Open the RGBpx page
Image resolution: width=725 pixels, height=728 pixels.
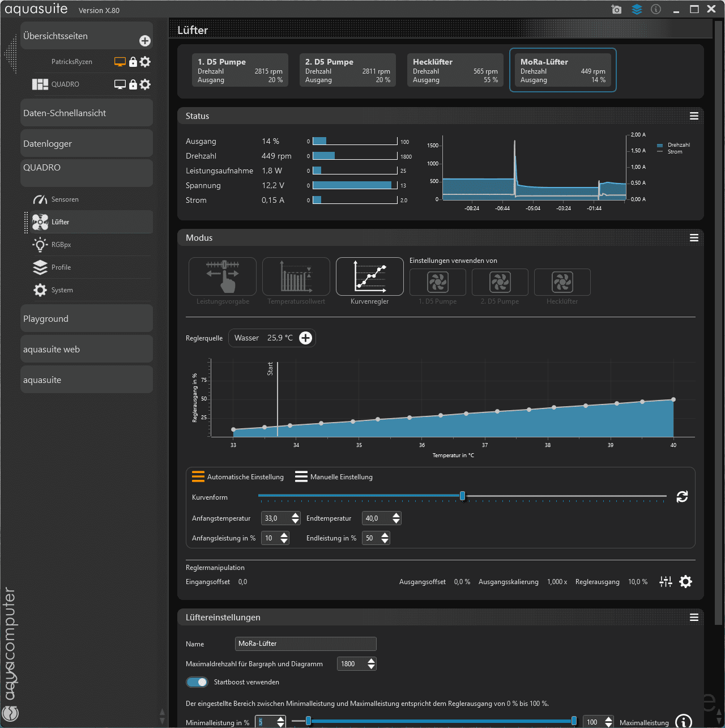pyautogui.click(x=92, y=245)
